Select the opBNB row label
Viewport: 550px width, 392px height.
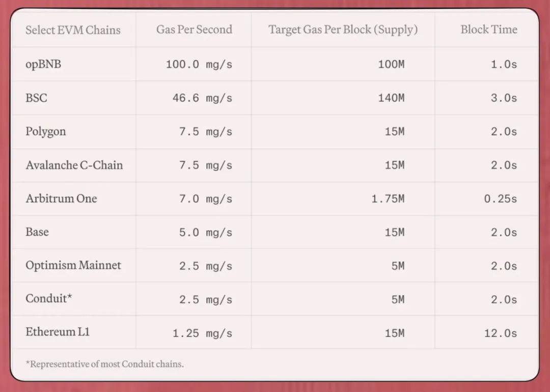pyautogui.click(x=43, y=64)
